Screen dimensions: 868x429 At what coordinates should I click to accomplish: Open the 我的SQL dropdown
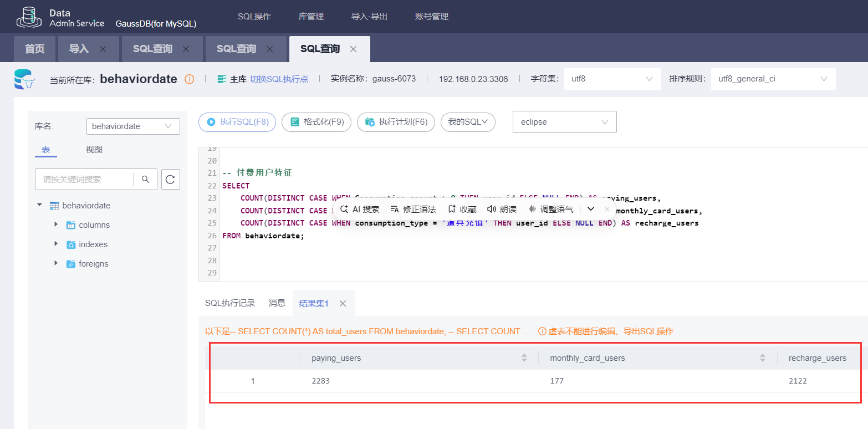tap(468, 122)
